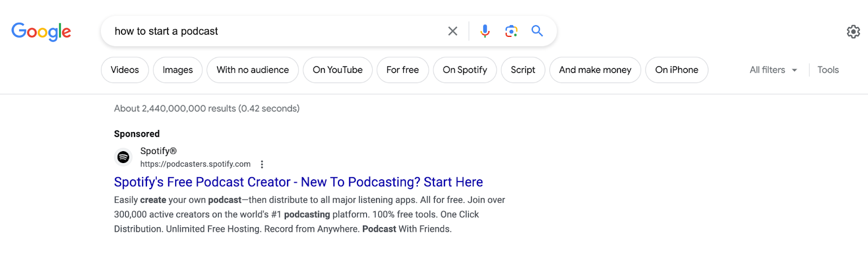The height and width of the screenshot is (256, 868).
Task: Click the podcasters.spotify.com URL
Action: click(x=195, y=164)
